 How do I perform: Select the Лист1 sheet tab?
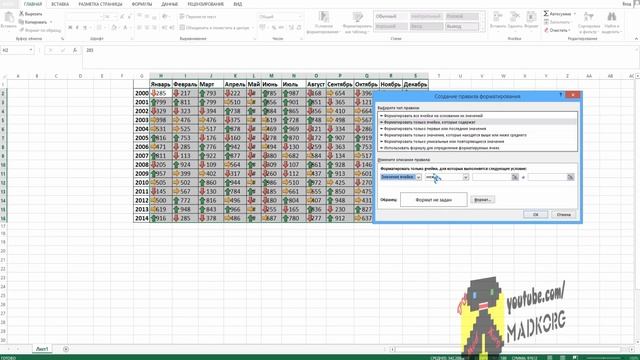point(42,349)
